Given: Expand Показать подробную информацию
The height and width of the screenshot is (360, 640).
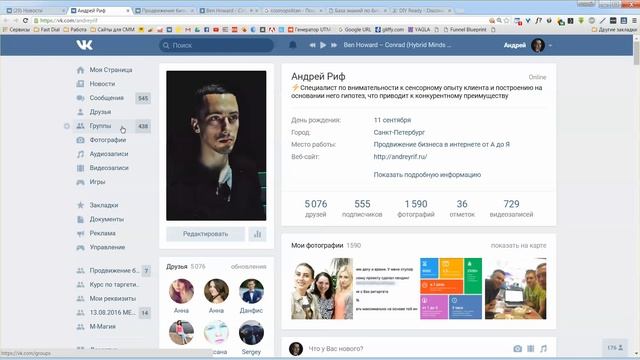Looking at the screenshot, I should 427,175.
